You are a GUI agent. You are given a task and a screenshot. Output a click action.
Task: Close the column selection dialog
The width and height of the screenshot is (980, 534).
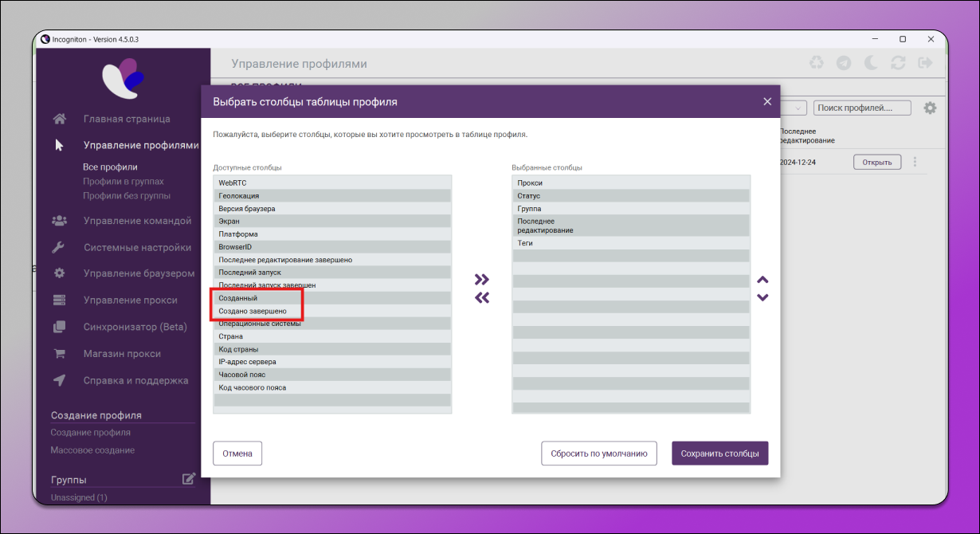coord(767,102)
